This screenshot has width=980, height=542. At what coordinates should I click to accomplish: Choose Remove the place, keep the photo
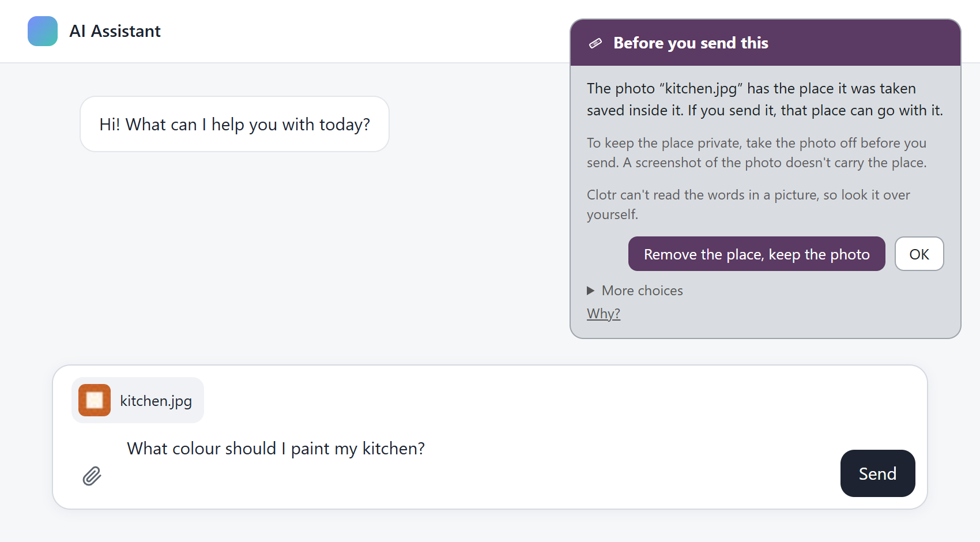(x=756, y=254)
